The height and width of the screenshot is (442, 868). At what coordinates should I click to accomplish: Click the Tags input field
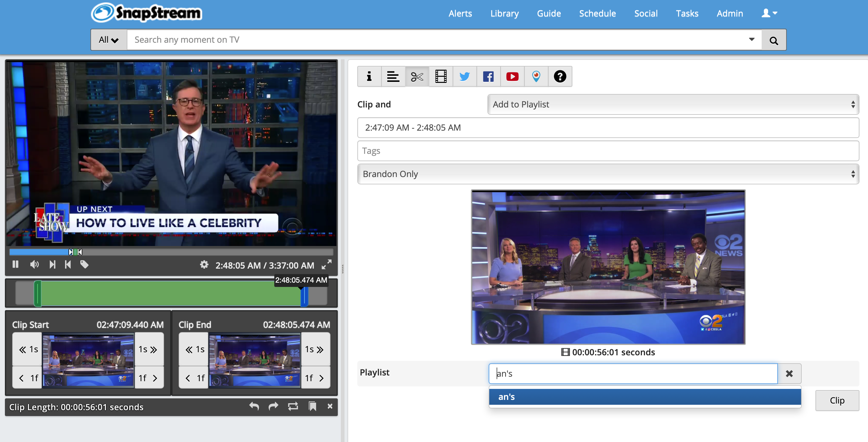608,150
